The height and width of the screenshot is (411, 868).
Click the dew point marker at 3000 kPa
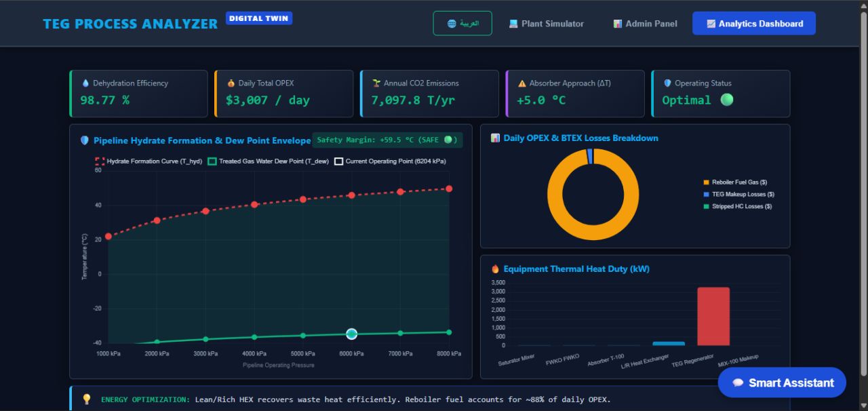tap(205, 339)
